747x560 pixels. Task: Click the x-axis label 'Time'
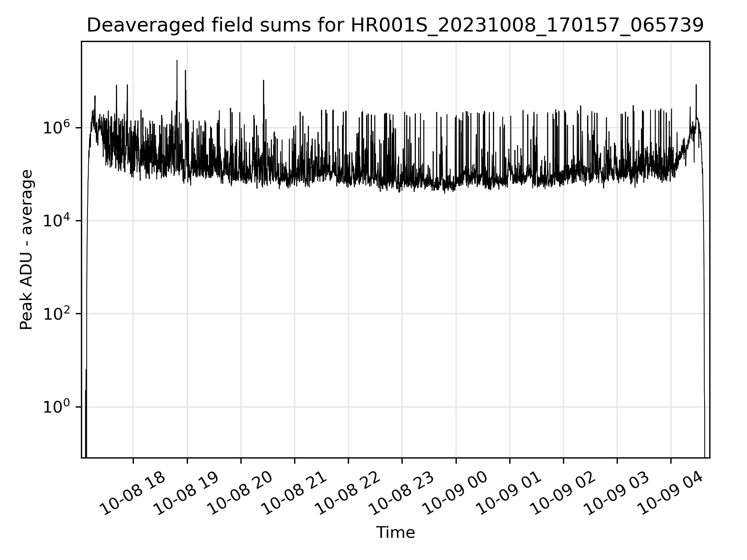point(395,533)
